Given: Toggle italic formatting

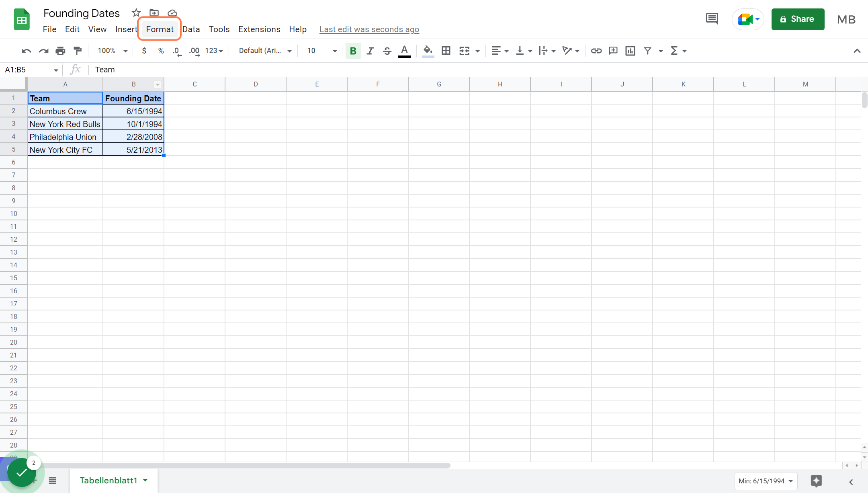Looking at the screenshot, I should pos(370,51).
